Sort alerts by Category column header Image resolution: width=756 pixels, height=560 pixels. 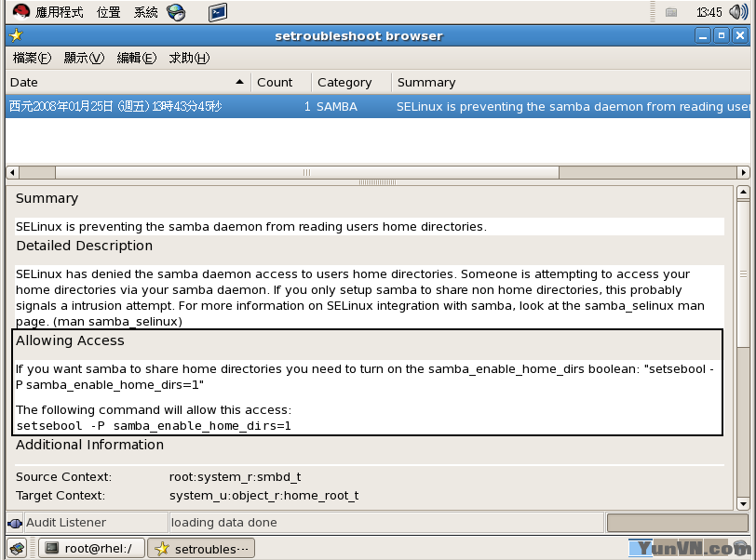tap(351, 83)
